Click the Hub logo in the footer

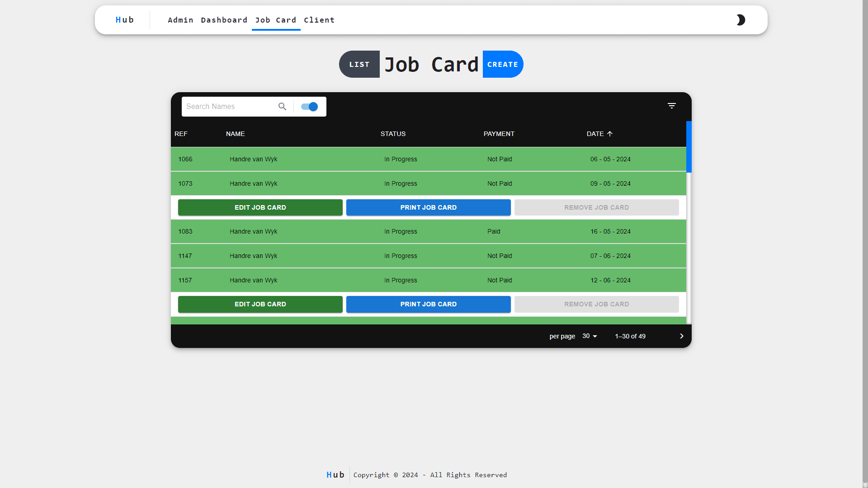335,474
